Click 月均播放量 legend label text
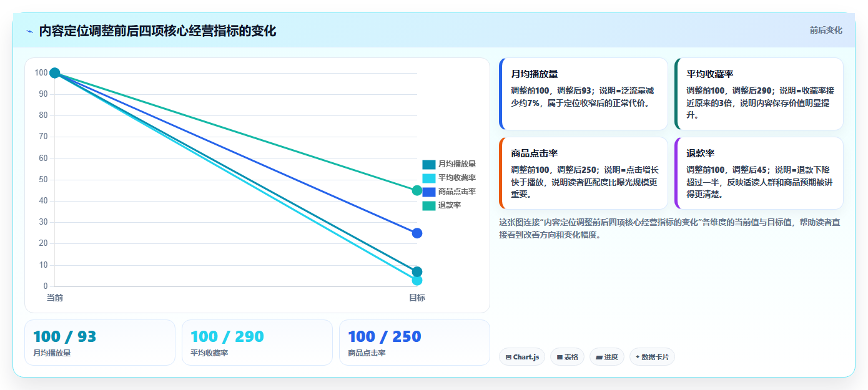 coord(457,164)
